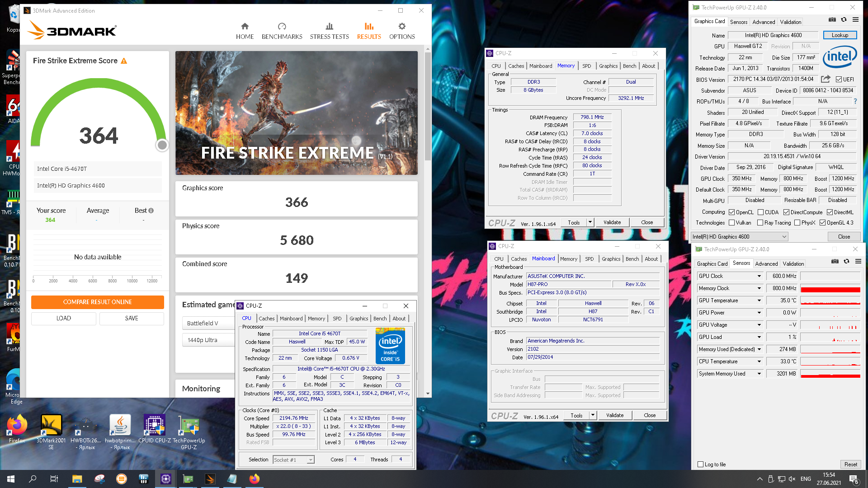Toggle the Vulkan checkbox
Image resolution: width=868 pixels, height=488 pixels.
[731, 223]
